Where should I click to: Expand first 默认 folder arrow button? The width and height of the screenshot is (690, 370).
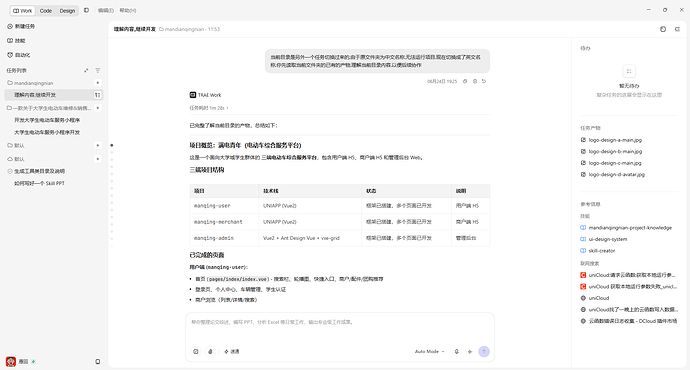pyautogui.click(x=98, y=145)
